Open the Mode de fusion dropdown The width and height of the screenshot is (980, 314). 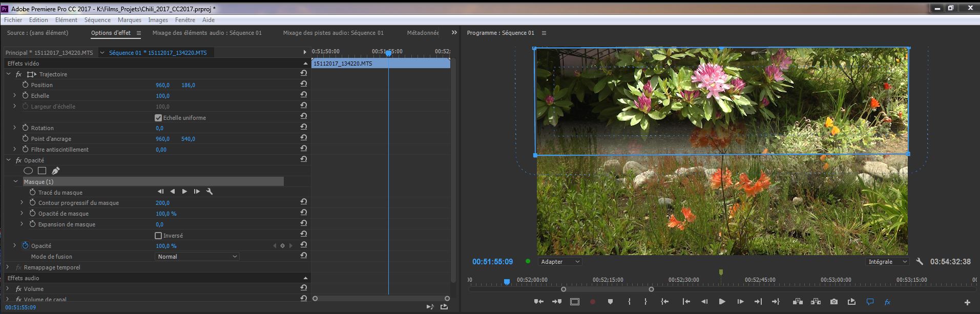(197, 257)
